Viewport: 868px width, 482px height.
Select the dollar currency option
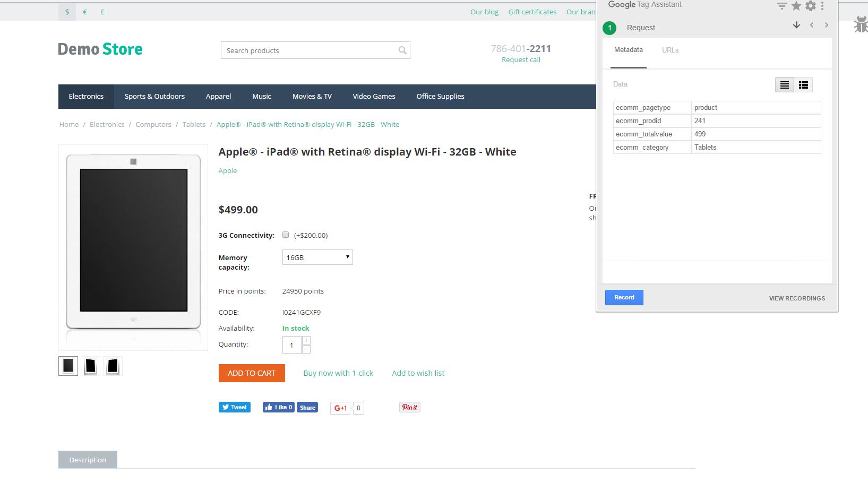tap(67, 12)
